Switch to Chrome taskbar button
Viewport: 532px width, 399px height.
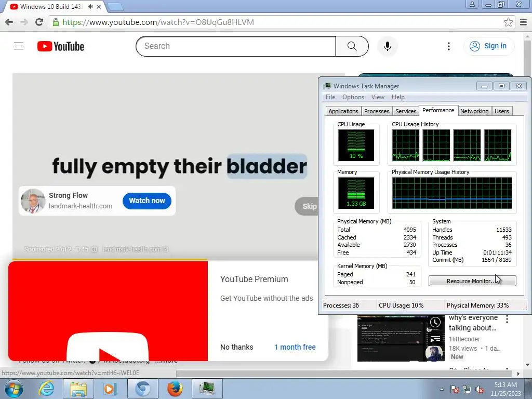coord(142,389)
